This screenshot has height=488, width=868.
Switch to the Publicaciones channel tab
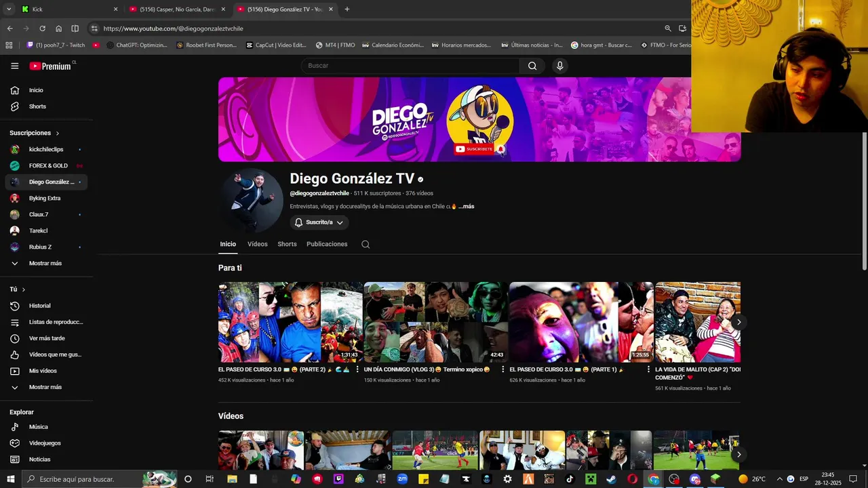click(327, 244)
